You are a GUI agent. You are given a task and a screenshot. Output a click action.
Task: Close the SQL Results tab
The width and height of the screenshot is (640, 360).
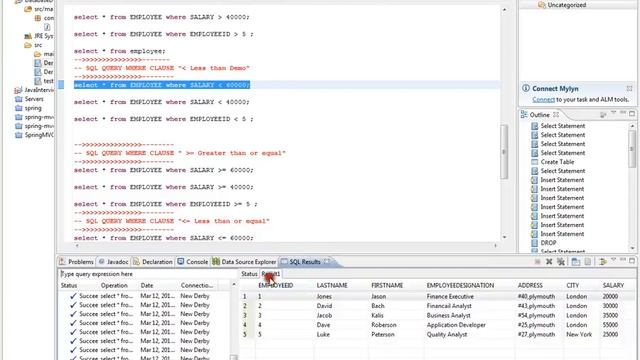point(327,261)
